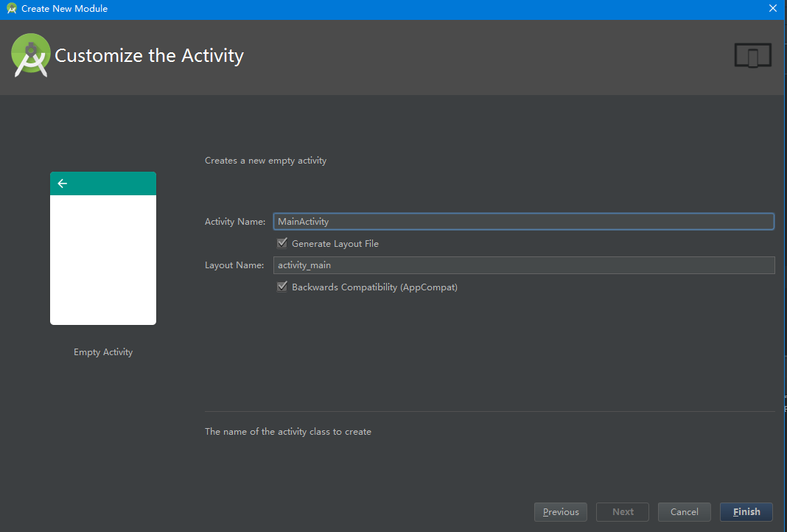Close the Create New Module dialog
The width and height of the screenshot is (787, 532).
[x=772, y=8]
